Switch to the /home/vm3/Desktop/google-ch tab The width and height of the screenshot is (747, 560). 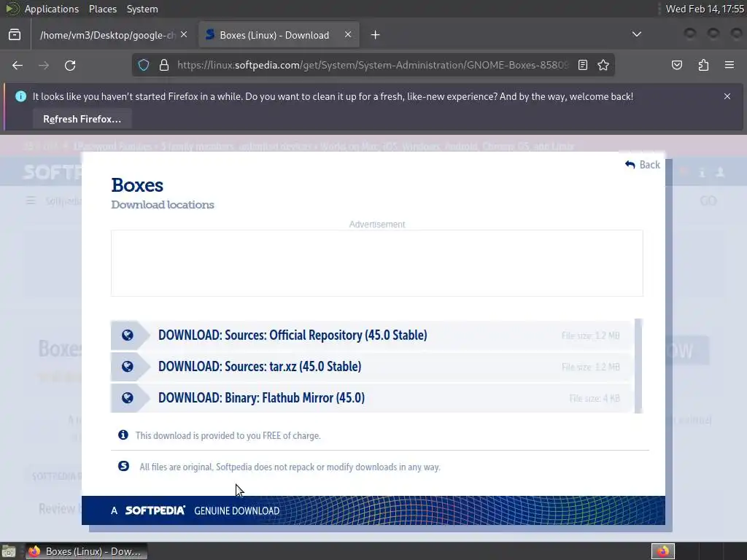coord(108,35)
